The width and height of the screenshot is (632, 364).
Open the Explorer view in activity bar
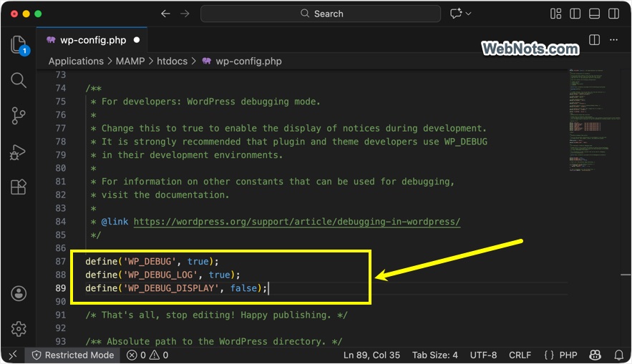19,44
